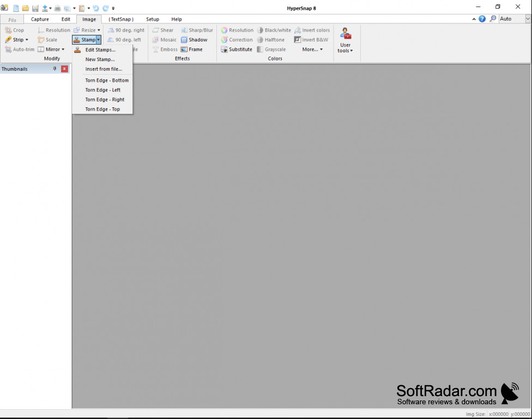Image resolution: width=532 pixels, height=419 pixels.
Task: Switch to the Setup tab
Action: (x=153, y=19)
